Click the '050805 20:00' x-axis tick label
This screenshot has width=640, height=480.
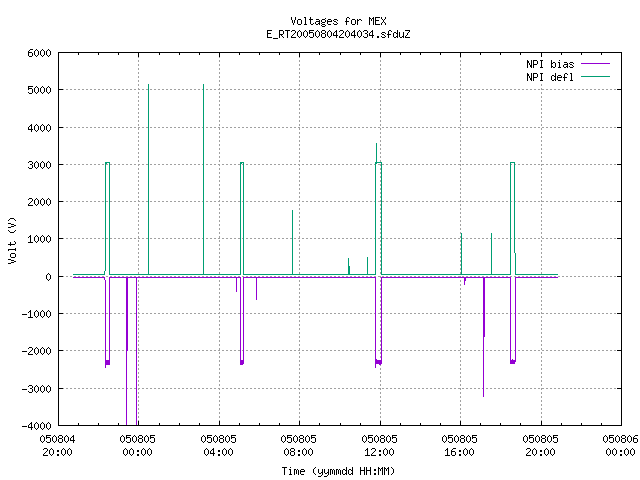click(x=540, y=446)
